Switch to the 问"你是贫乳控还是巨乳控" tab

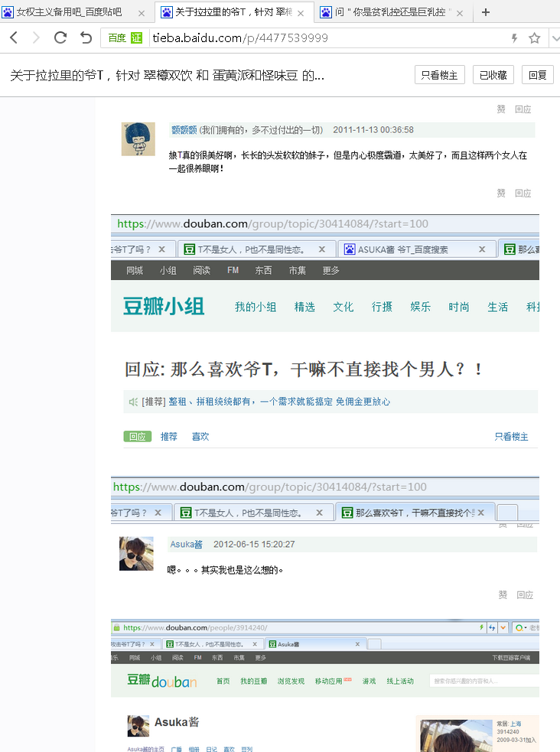coord(393,12)
